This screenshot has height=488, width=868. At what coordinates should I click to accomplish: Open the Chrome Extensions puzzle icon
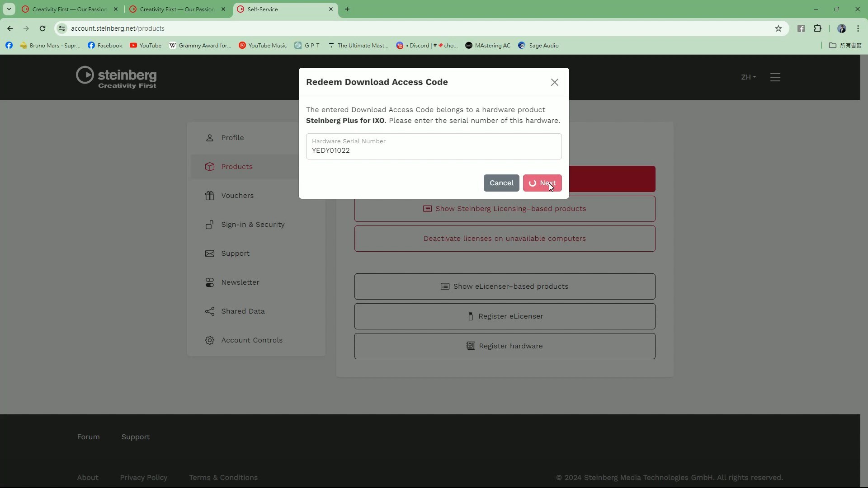coord(817,28)
